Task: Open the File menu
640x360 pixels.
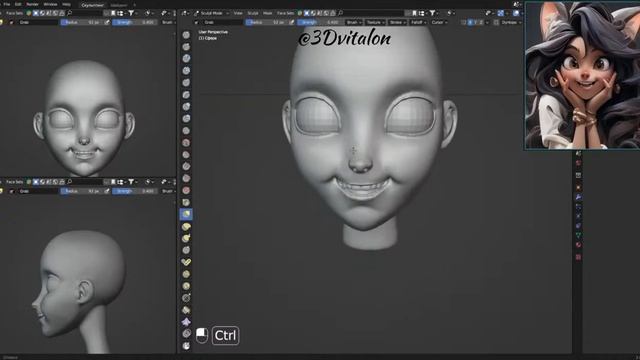Action: [7, 4]
